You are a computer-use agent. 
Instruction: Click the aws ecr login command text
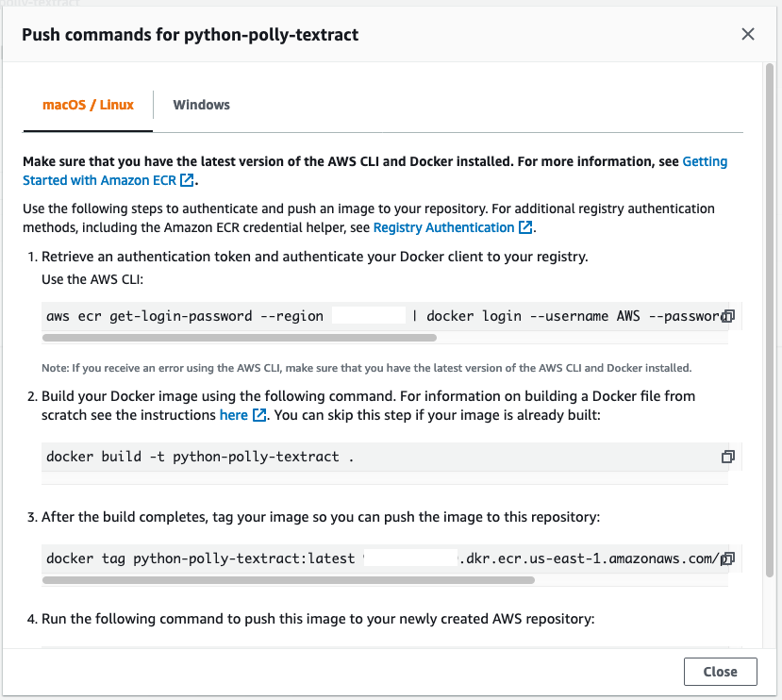(384, 316)
